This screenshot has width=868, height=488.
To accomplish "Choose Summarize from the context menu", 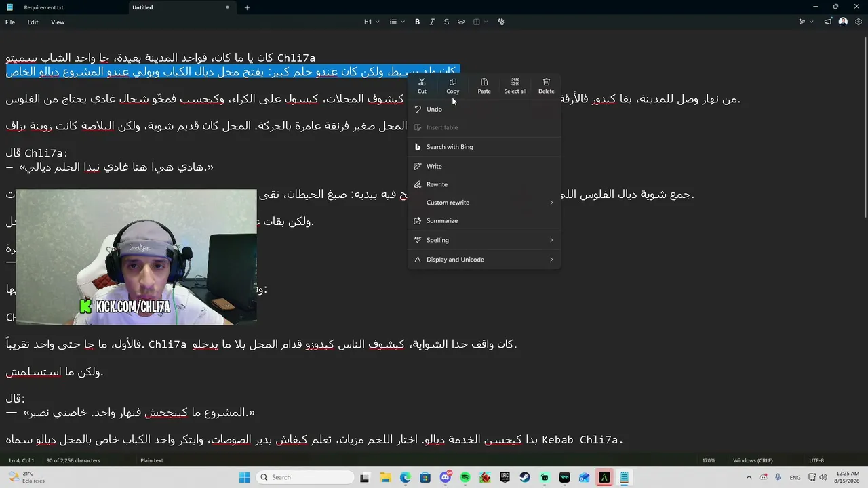I will 484,221.
